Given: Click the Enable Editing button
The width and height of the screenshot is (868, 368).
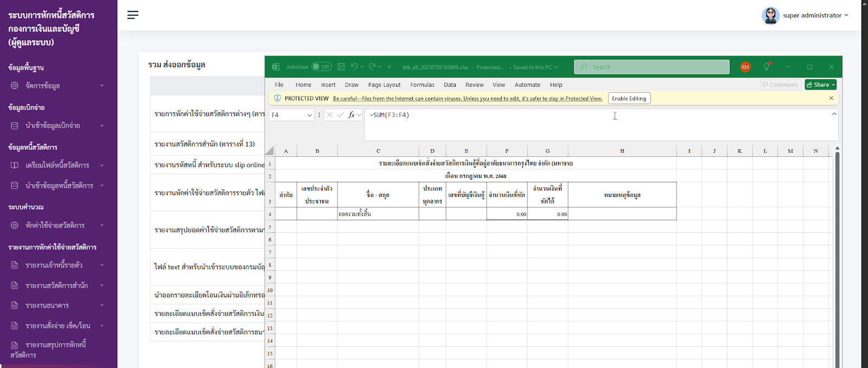Looking at the screenshot, I should click(x=629, y=98).
